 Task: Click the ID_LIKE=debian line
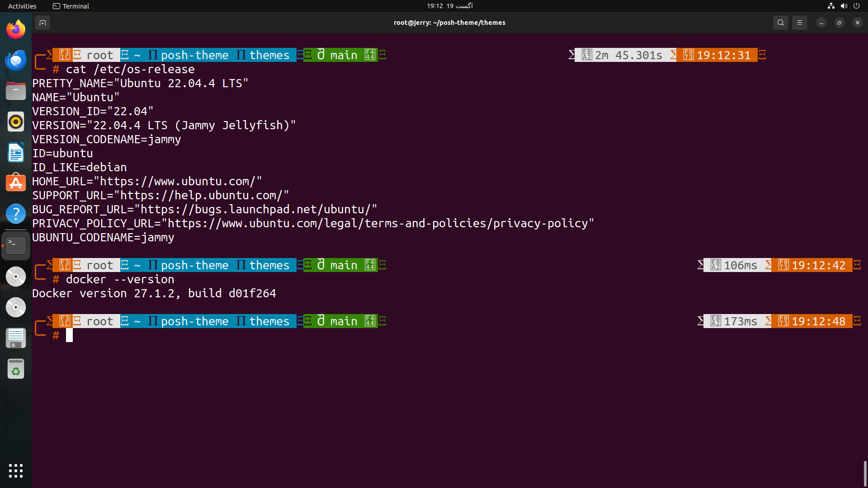coord(80,167)
